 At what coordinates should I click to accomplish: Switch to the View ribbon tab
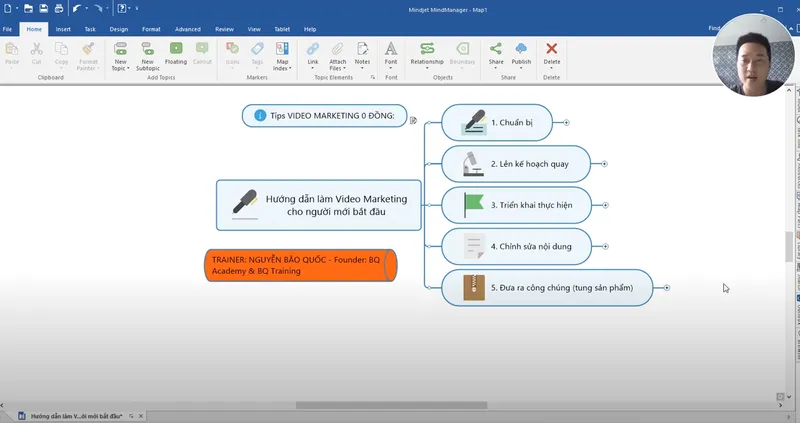click(x=254, y=29)
